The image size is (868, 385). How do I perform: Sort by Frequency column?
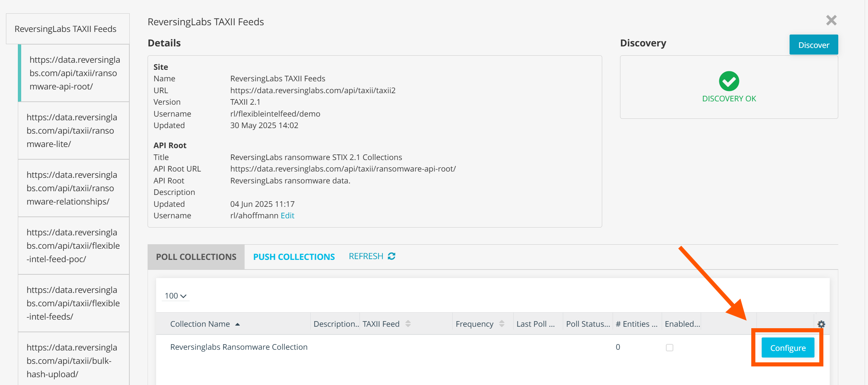474,324
